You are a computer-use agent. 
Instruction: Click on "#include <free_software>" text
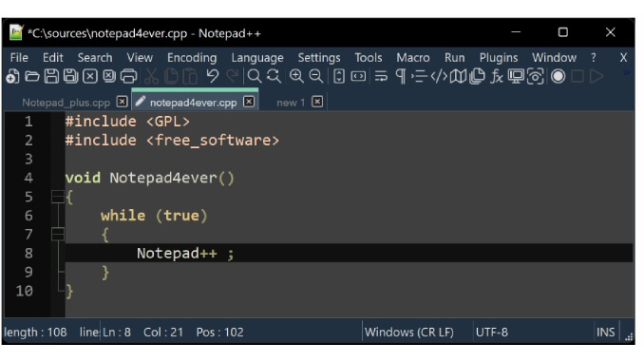click(172, 141)
